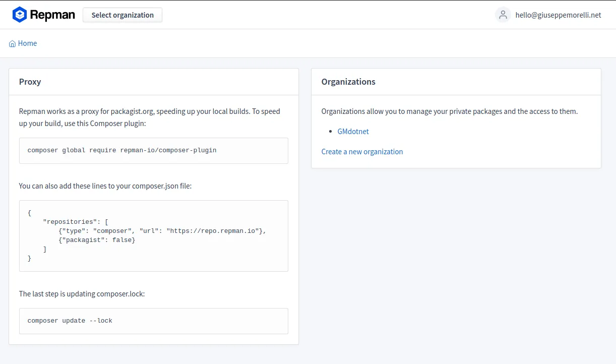
Task: Click the Repman works as a proxy paragraph
Action: pyautogui.click(x=149, y=117)
